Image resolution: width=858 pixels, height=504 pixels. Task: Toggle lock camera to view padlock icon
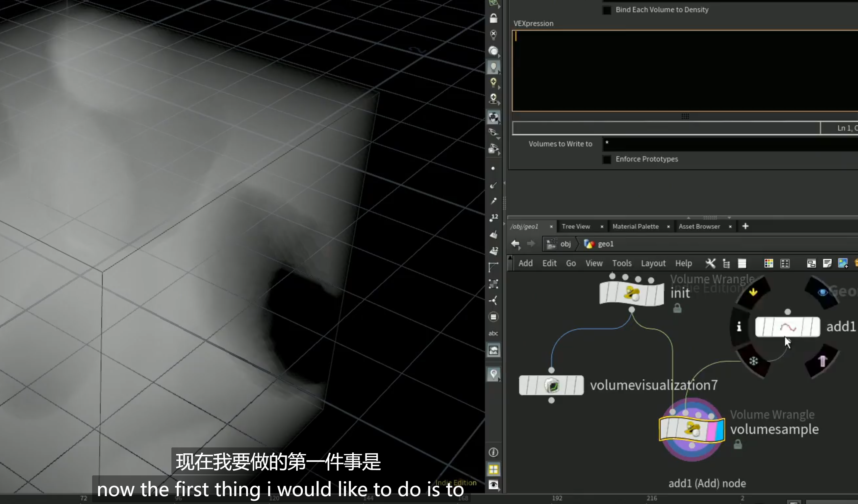pos(493,18)
